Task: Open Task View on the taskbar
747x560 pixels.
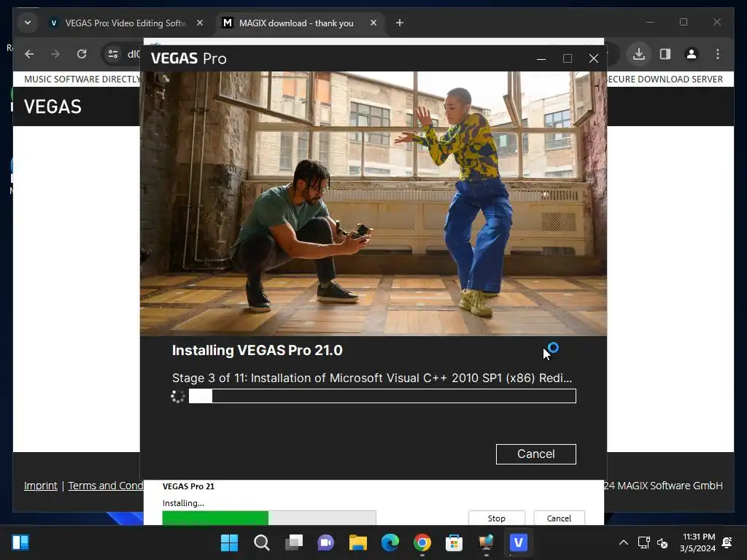Action: (294, 542)
